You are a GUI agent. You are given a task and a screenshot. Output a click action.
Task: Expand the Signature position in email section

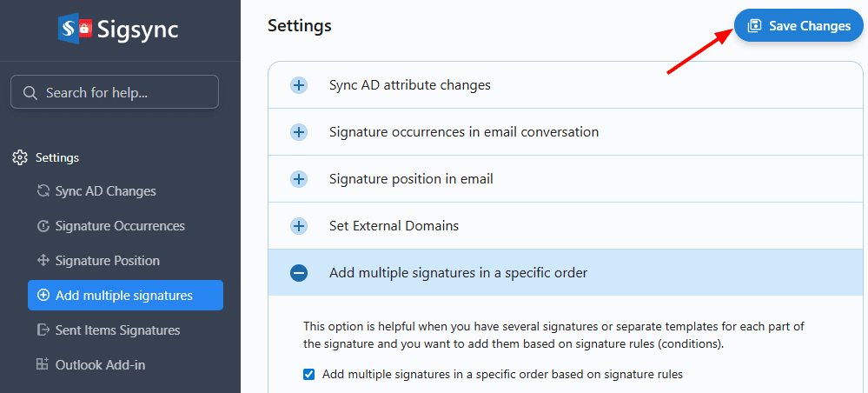(299, 179)
